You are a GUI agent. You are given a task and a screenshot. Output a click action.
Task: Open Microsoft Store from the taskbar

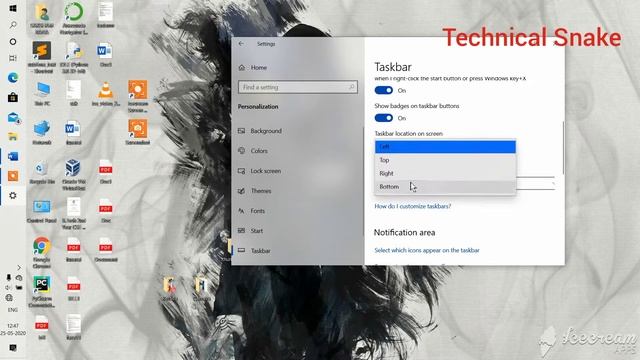coord(13,97)
